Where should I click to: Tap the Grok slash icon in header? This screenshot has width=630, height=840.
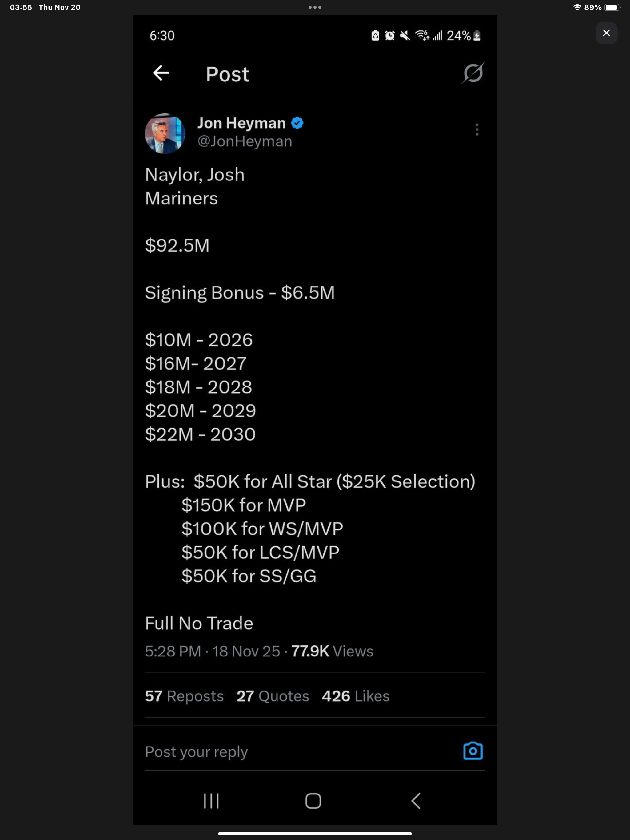tap(473, 73)
